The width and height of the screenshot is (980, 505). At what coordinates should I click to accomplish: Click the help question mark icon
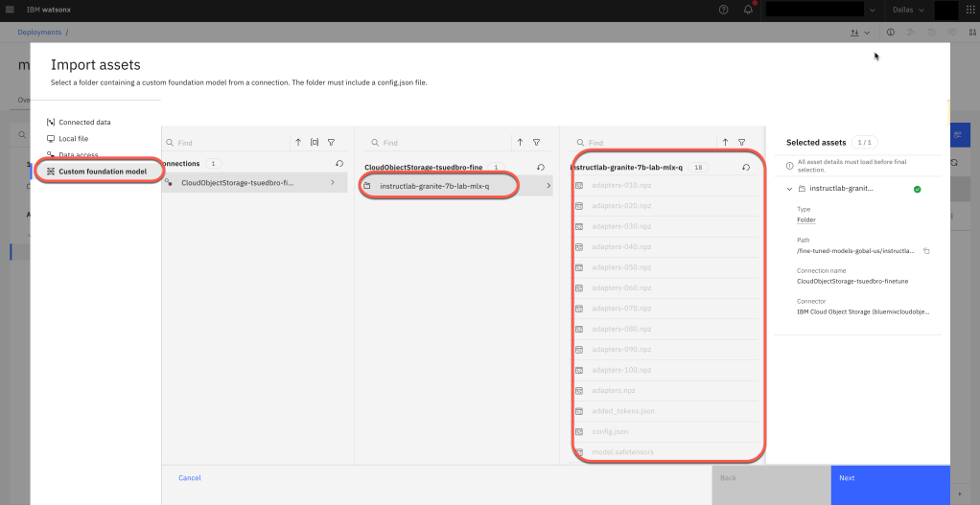pyautogui.click(x=723, y=10)
